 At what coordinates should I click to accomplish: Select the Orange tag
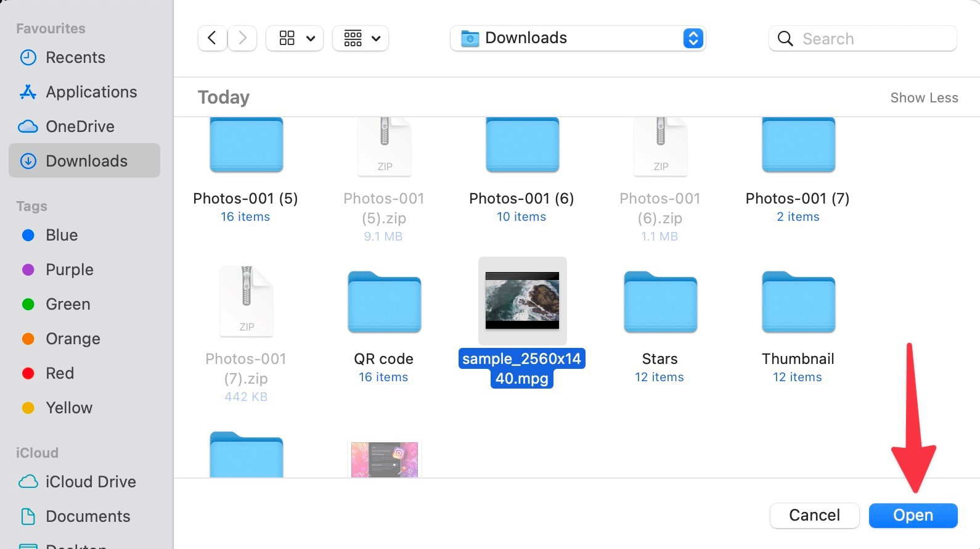pos(84,339)
